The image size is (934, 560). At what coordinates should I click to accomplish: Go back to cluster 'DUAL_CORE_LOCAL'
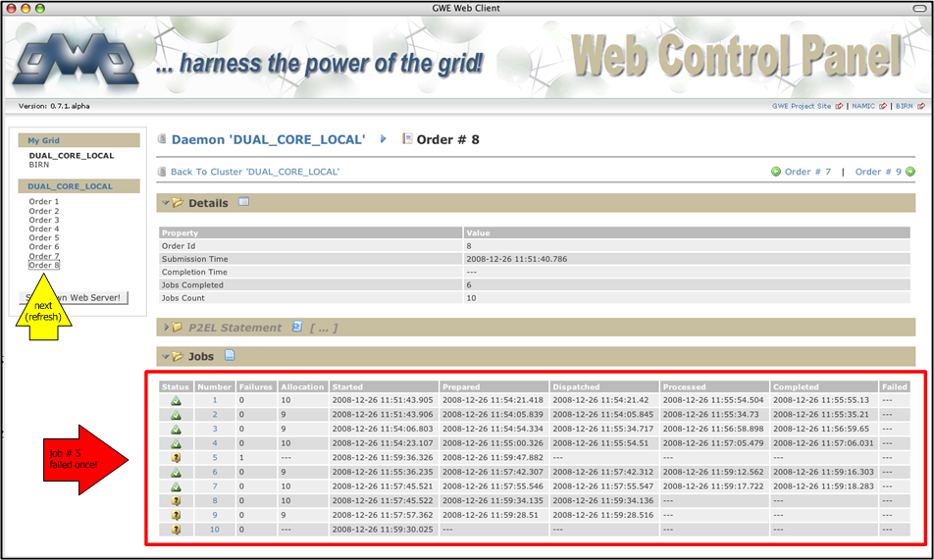pos(255,172)
